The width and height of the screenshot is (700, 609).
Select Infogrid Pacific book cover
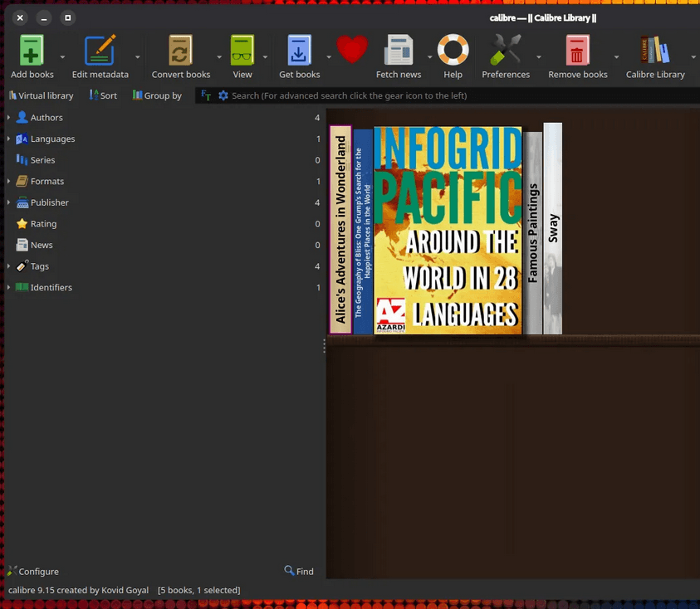448,230
